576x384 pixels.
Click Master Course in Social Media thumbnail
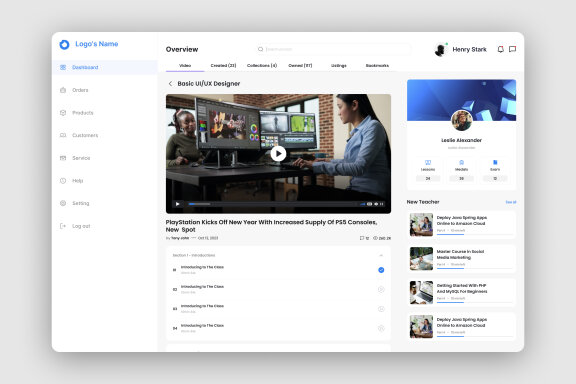click(421, 259)
